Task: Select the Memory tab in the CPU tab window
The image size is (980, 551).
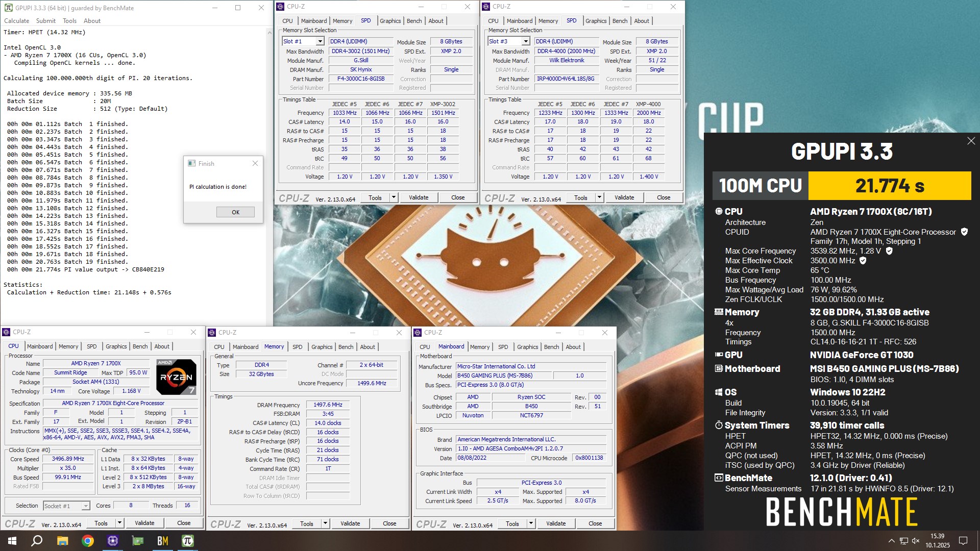Action: [68, 346]
